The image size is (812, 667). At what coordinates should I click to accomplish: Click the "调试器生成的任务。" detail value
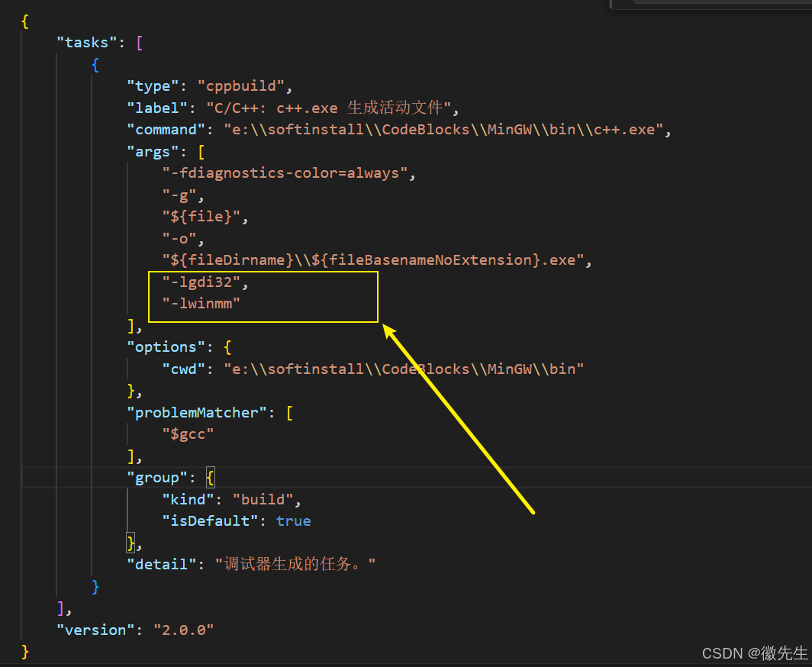(295, 564)
